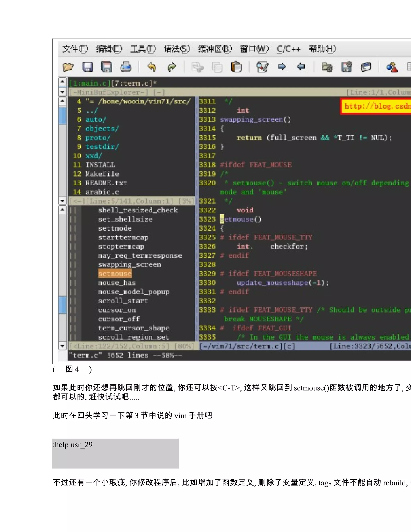Screen dimensions: 411x532
Task: Open the C/C++ menu
Action: coord(289,49)
